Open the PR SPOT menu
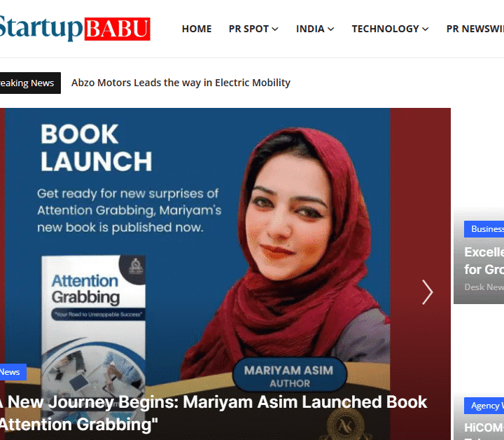 click(253, 29)
